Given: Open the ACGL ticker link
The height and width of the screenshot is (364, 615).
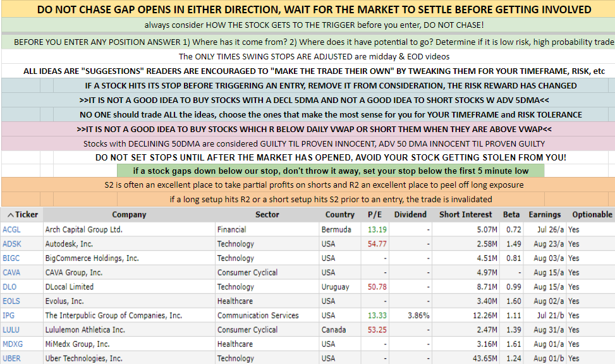Looking at the screenshot, I should [x=11, y=229].
